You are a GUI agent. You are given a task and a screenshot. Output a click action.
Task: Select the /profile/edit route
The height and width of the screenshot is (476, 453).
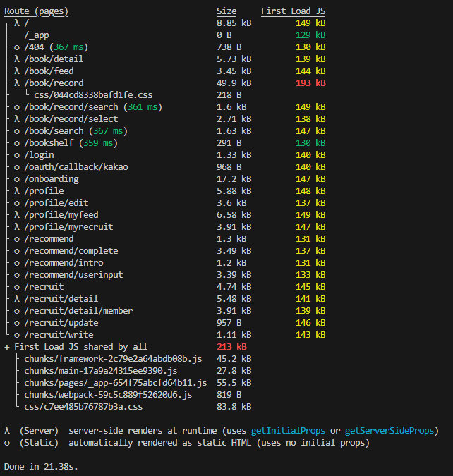(56, 203)
